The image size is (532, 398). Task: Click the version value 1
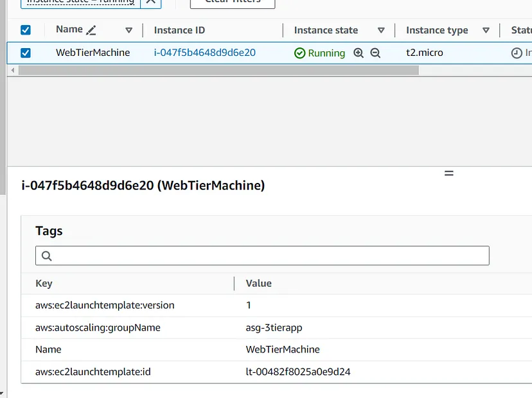pos(249,305)
